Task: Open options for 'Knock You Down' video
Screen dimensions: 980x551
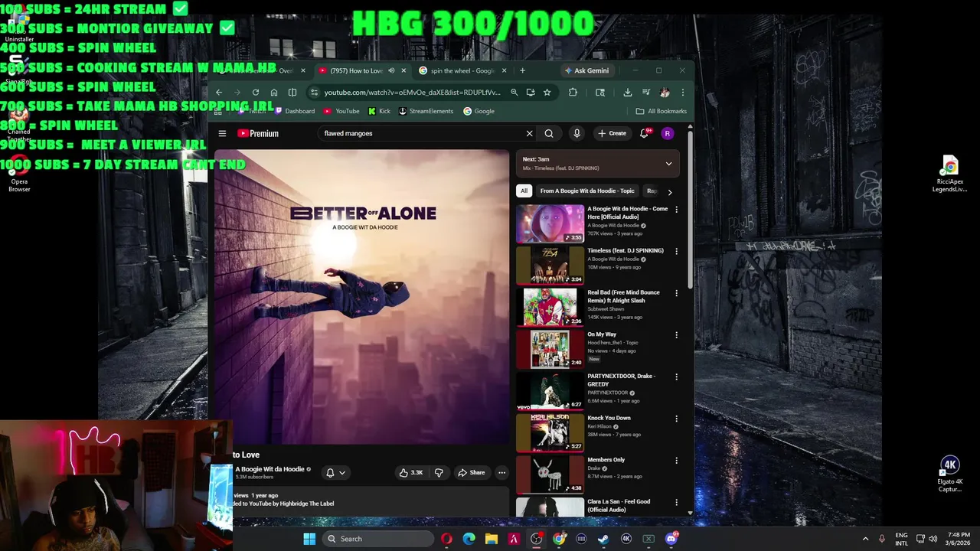Action: [676, 419]
